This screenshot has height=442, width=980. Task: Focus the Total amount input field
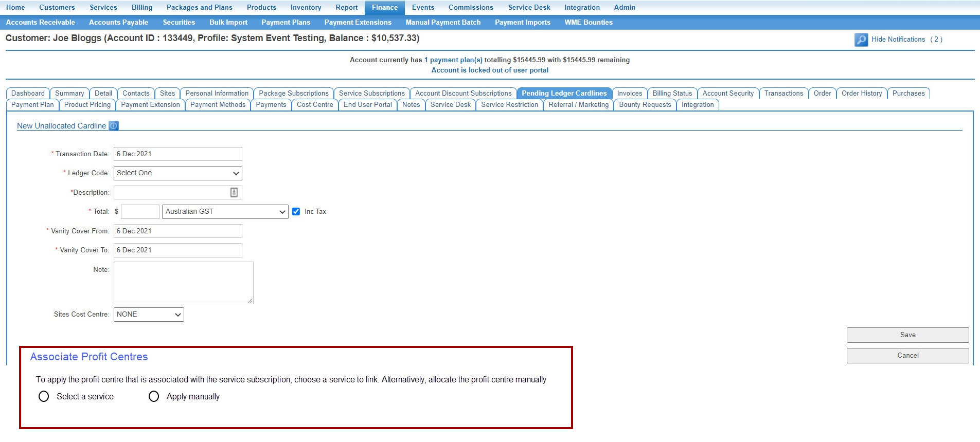(x=140, y=212)
